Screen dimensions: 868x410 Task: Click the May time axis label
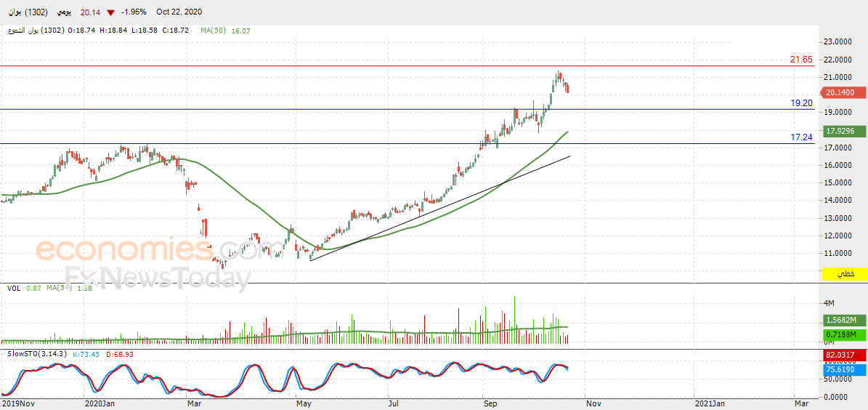(304, 404)
